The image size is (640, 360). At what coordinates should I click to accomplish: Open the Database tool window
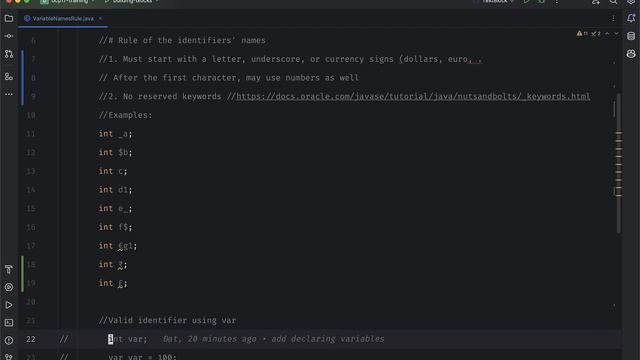point(631,36)
